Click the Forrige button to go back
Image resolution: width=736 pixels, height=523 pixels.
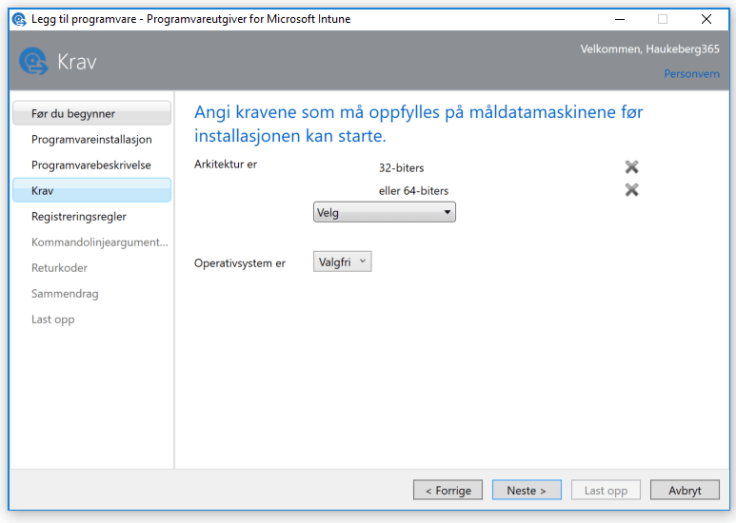click(x=447, y=491)
